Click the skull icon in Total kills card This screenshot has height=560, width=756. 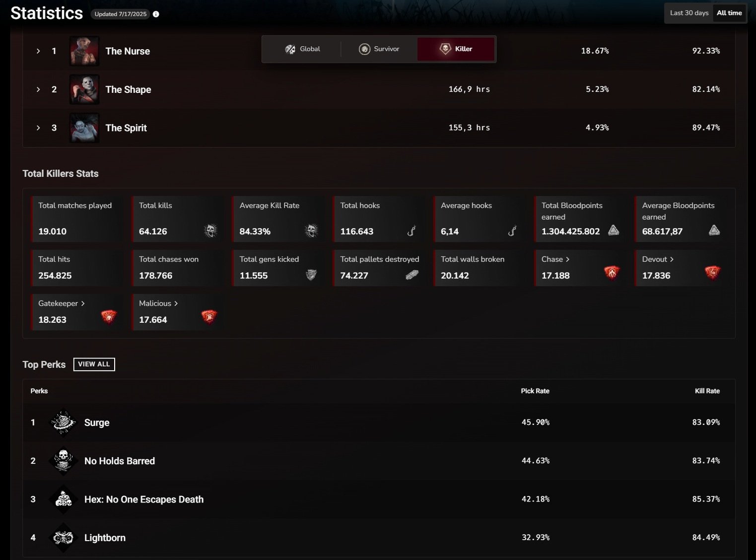210,230
